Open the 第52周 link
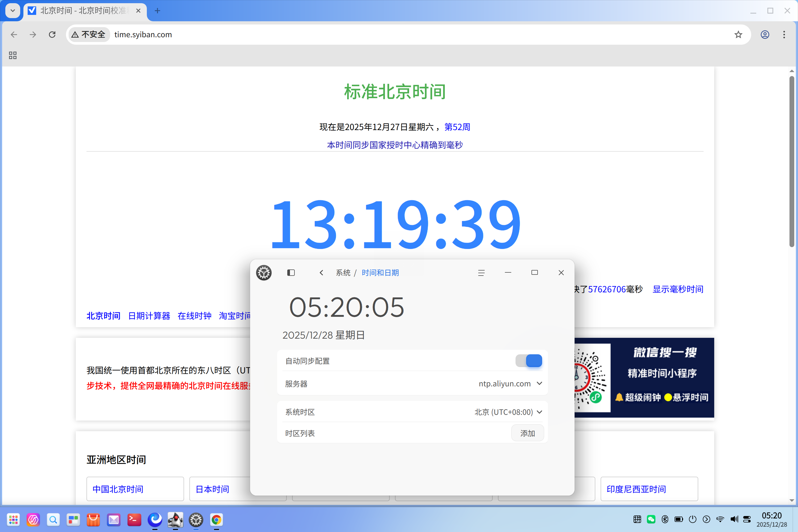The width and height of the screenshot is (798, 532). click(x=457, y=127)
